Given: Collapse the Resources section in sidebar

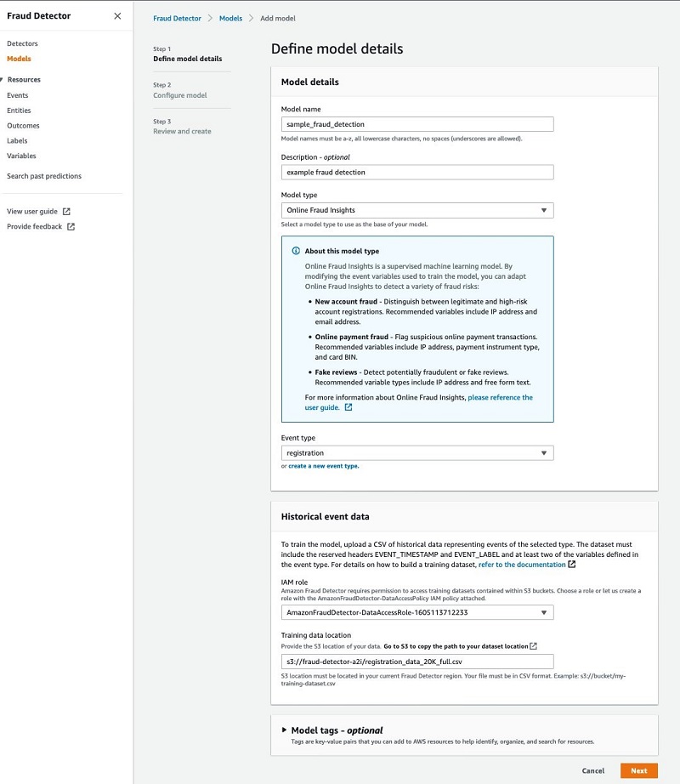Looking at the screenshot, I should pos(2,79).
